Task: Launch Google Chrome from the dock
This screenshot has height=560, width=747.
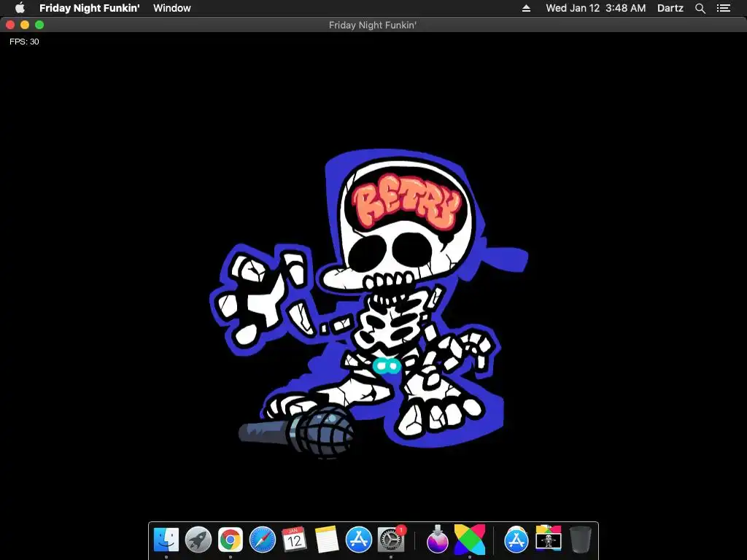Action: click(230, 540)
